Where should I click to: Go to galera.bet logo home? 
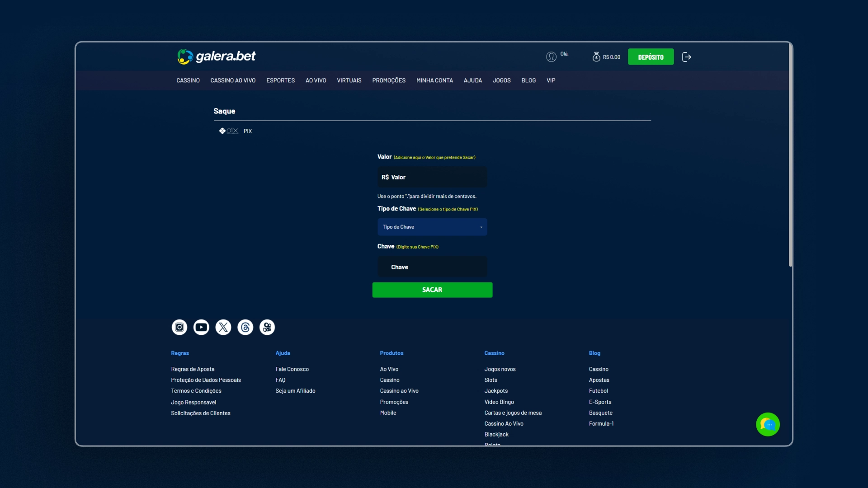pyautogui.click(x=217, y=56)
